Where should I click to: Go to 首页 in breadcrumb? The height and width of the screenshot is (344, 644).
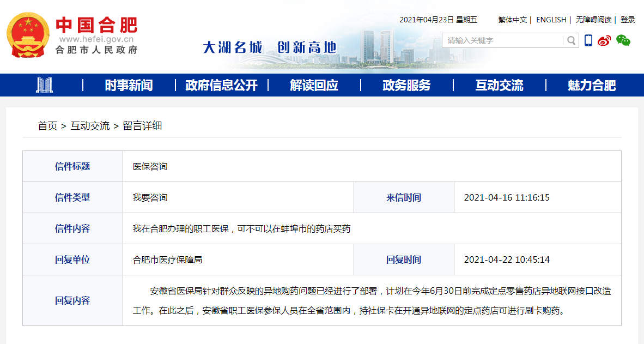pos(47,126)
